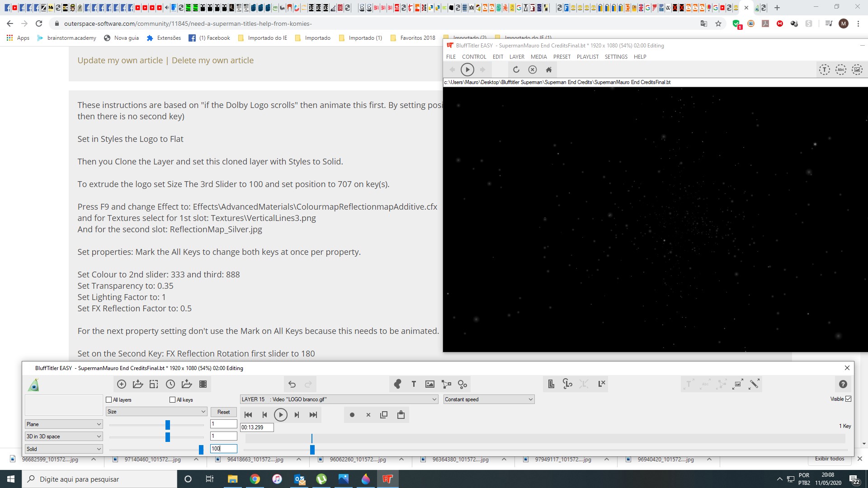Click the attach layer icon
The width and height of the screenshot is (868, 488).
coord(567,384)
